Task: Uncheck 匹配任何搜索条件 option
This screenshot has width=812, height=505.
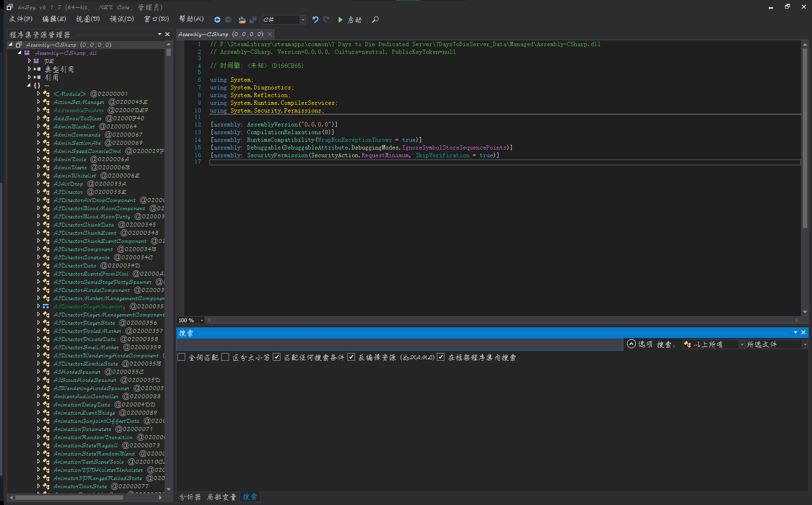Action: [x=277, y=357]
